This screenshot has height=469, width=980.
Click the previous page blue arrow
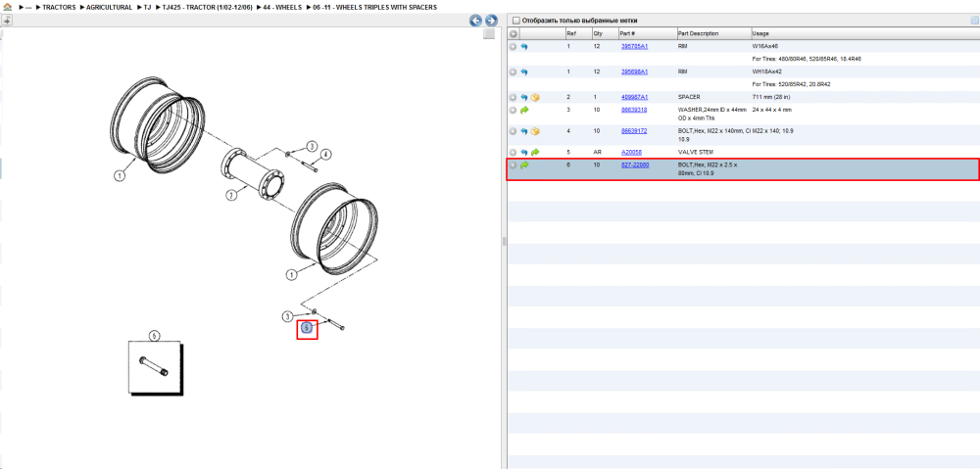point(475,21)
